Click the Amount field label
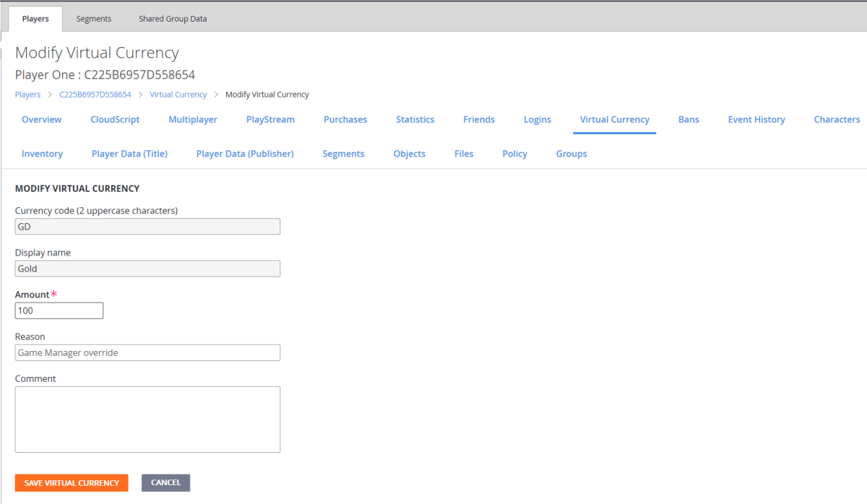Viewport: 867px width, 504px height. [33, 295]
